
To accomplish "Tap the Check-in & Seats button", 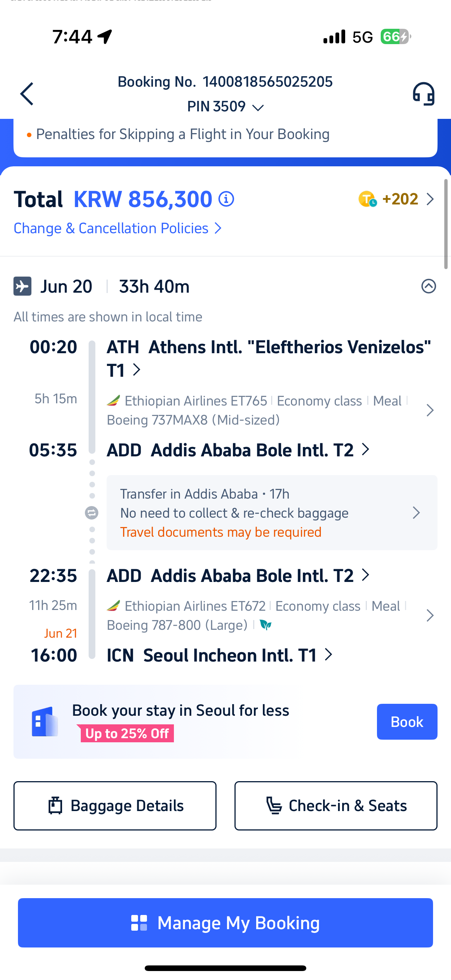I will 336,805.
